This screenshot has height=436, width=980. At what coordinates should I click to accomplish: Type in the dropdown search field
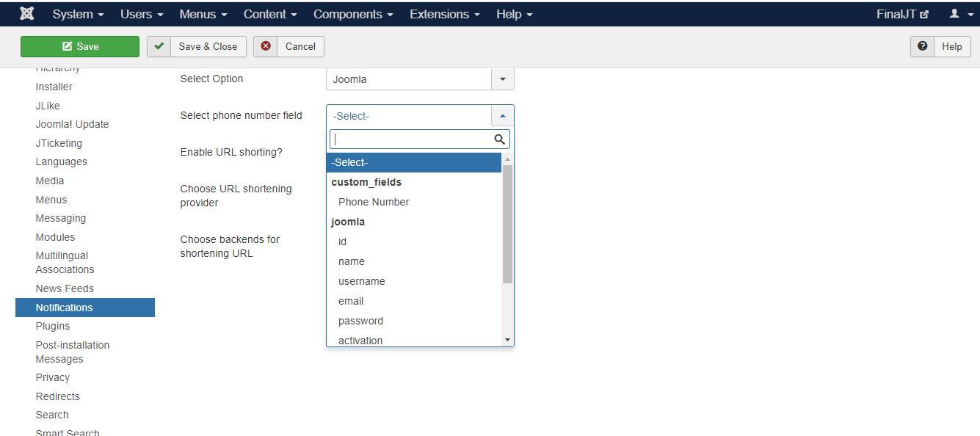coord(411,139)
